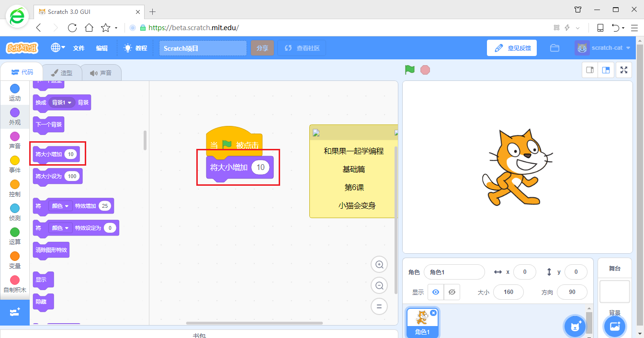The height and width of the screenshot is (338, 644).
Task: Select the 控制 block category
Action: point(15,189)
